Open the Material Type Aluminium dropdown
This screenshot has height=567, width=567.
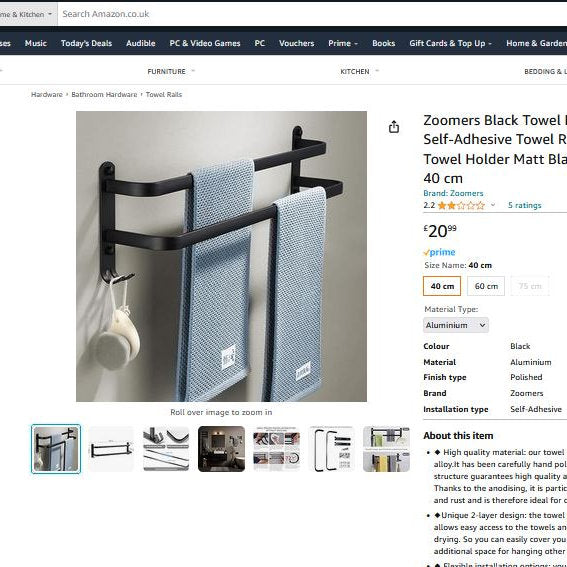click(x=456, y=325)
